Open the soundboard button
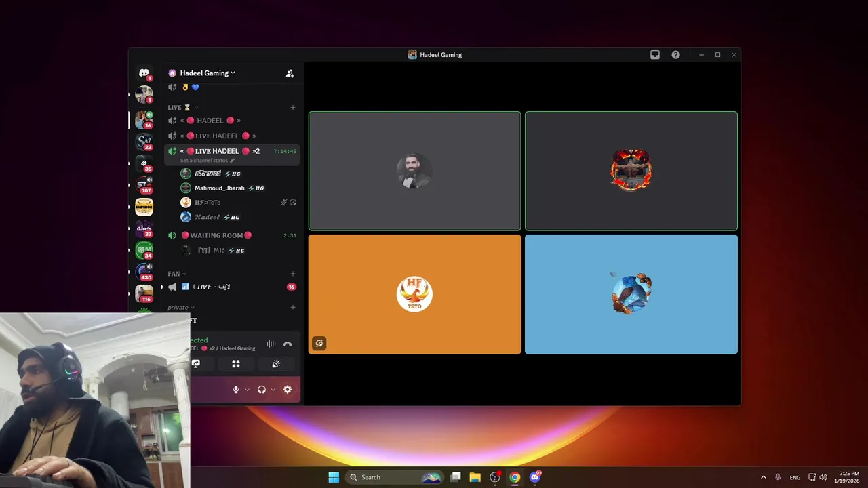This screenshot has width=868, height=488. click(276, 364)
